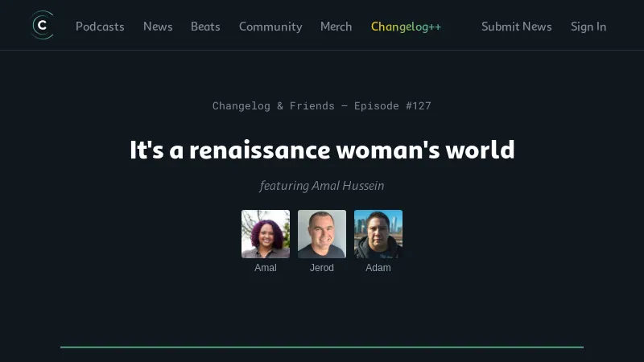Sign In to your account
Screen dimensions: 644x362
pos(588,27)
